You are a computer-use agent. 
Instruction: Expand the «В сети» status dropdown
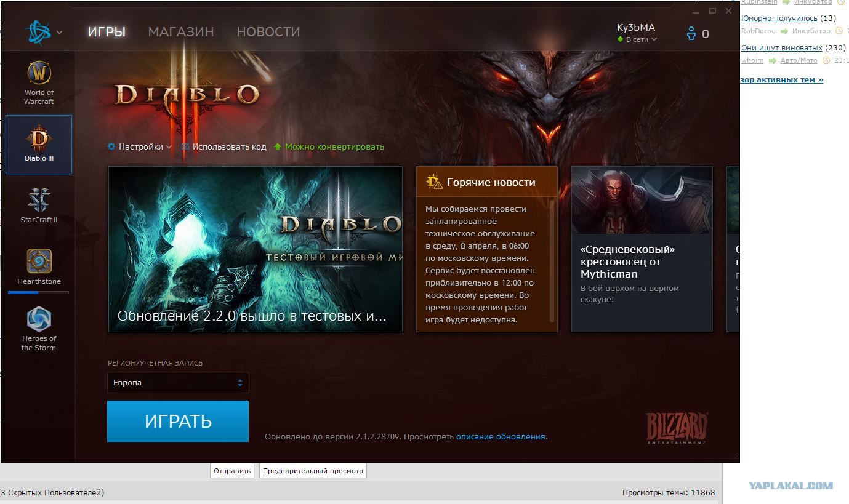point(637,39)
